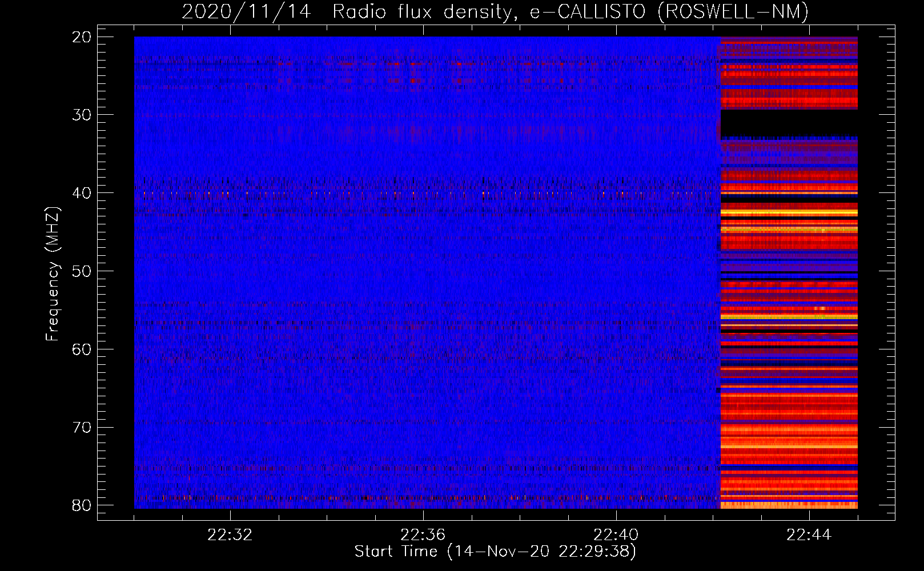Click the 50 MHz frequency tick label
This screenshot has height=571, width=924.
pyautogui.click(x=82, y=271)
